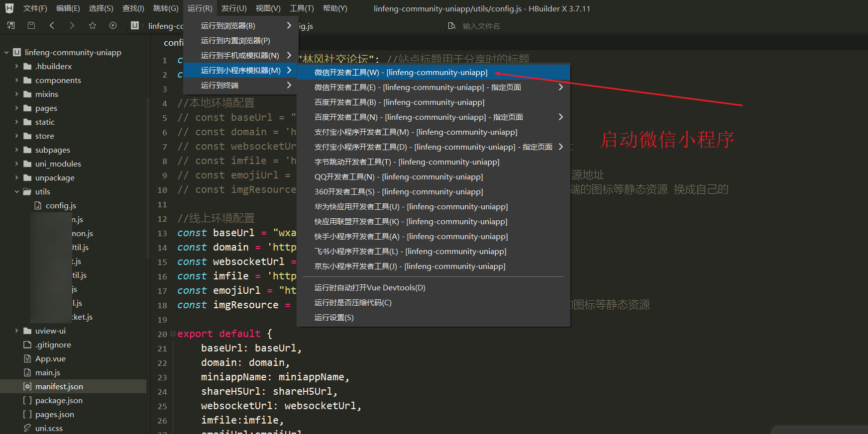This screenshot has height=434, width=868.
Task: Open the 查找(I) menu
Action: pyautogui.click(x=133, y=8)
